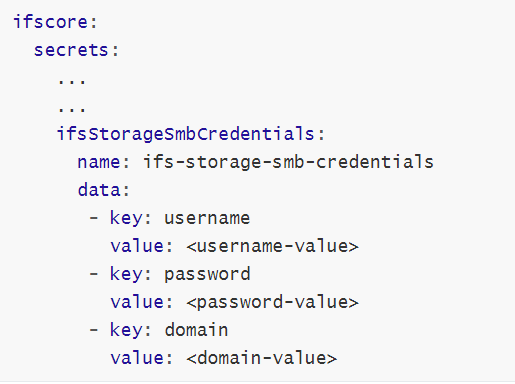Select the first ellipsis line

(72, 81)
